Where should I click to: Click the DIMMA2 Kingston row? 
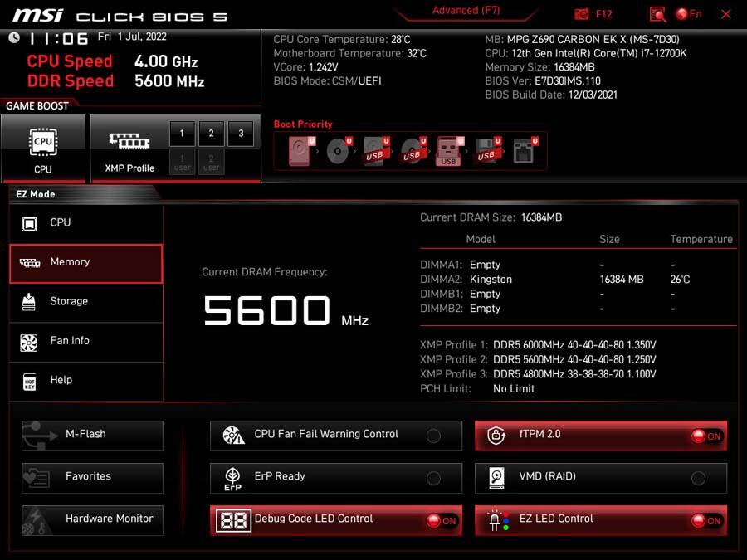(x=555, y=280)
